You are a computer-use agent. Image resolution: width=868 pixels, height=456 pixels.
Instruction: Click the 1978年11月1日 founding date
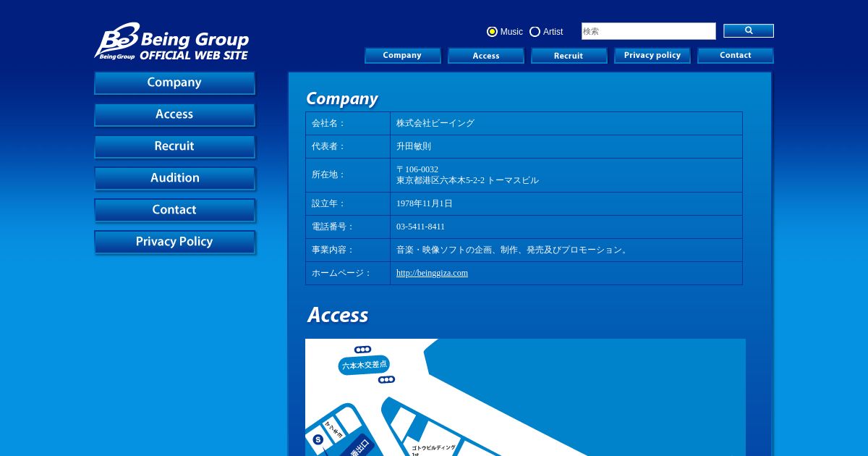tap(425, 204)
